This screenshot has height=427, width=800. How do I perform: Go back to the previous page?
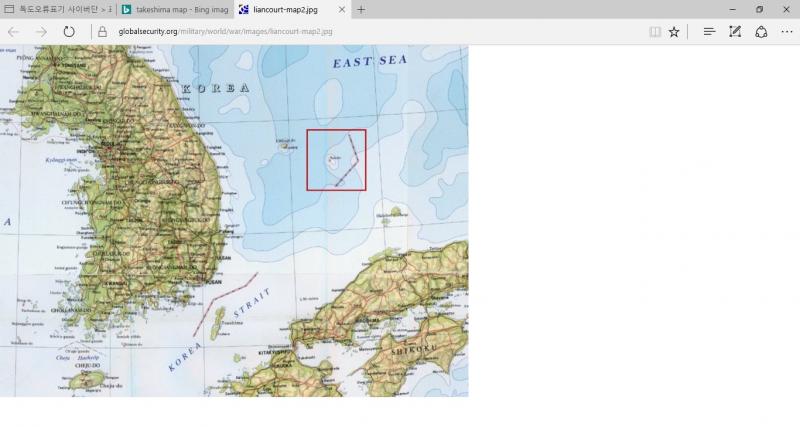[13, 32]
